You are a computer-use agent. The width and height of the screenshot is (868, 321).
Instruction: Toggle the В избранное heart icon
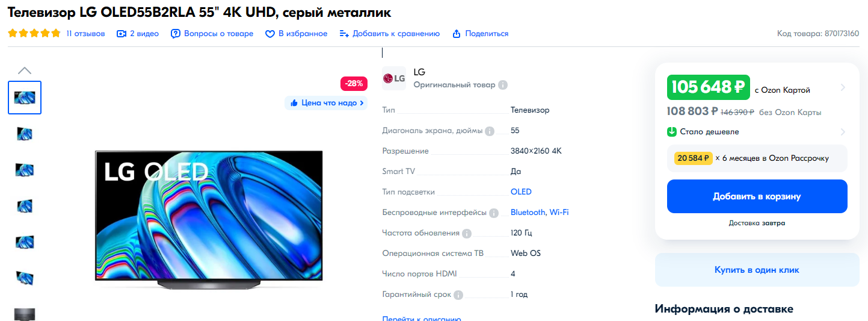[270, 34]
